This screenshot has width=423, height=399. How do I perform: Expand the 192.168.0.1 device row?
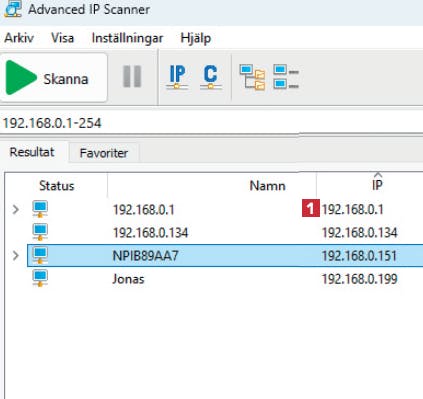15,210
